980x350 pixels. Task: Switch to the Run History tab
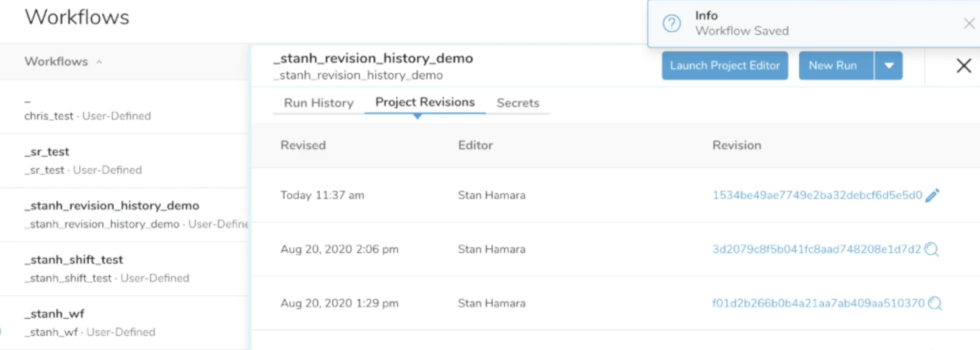(319, 103)
